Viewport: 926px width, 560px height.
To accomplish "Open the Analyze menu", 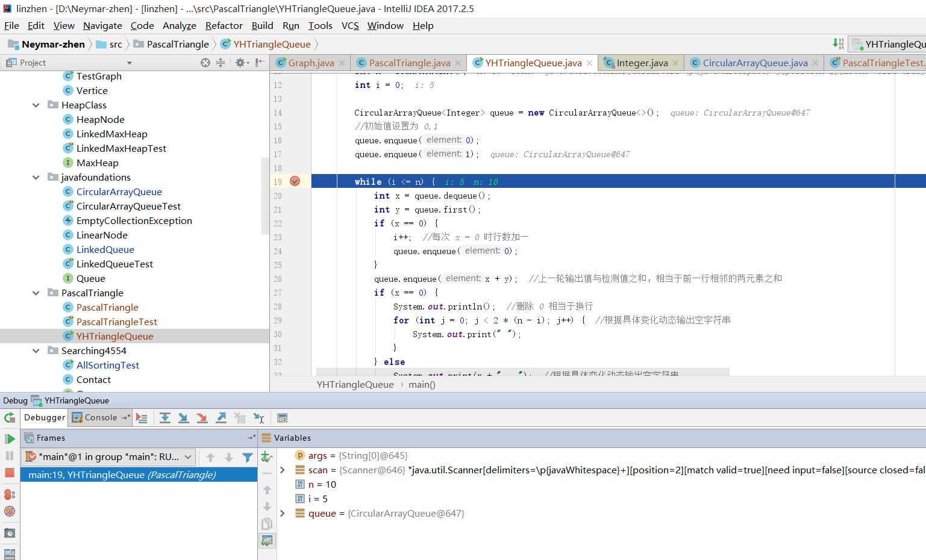I will (180, 25).
